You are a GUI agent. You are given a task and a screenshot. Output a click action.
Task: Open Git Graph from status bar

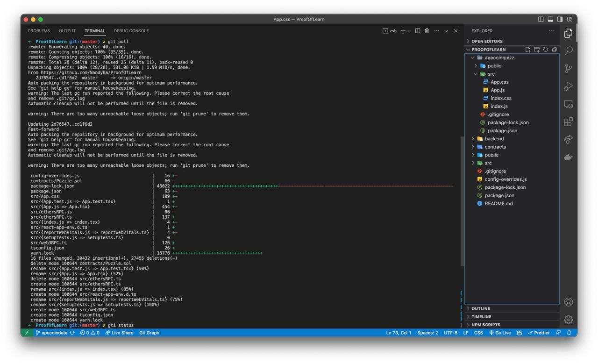[x=149, y=333]
